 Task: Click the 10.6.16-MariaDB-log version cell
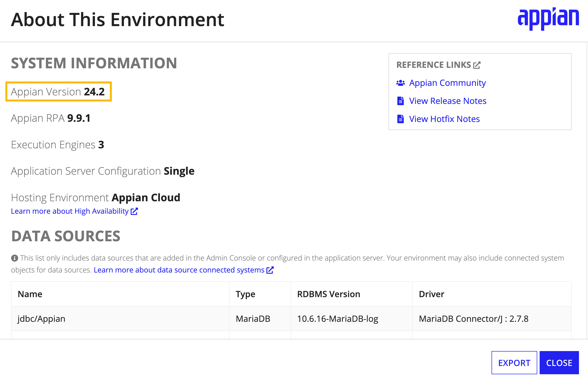coord(352,319)
